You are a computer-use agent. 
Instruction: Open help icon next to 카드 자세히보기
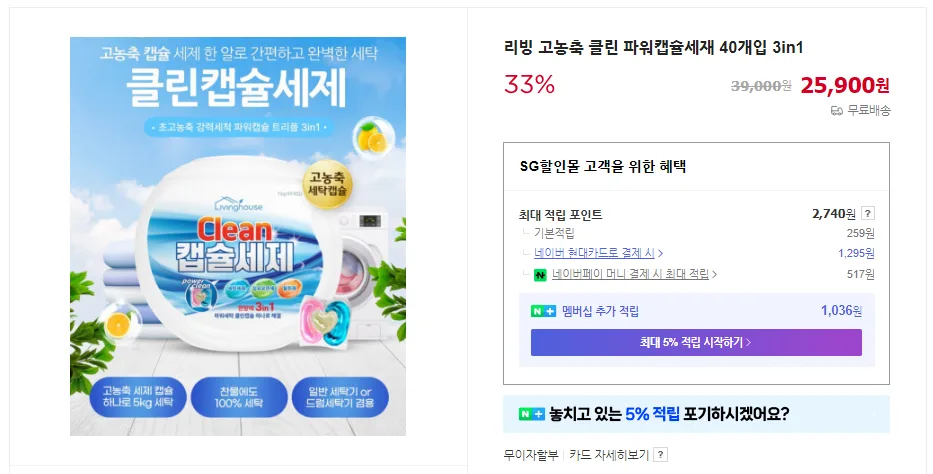coord(660,455)
